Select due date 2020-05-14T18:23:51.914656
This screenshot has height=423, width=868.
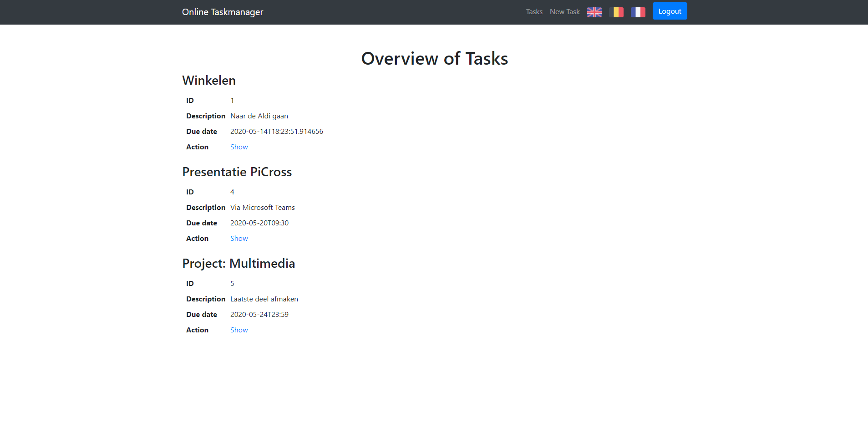click(x=277, y=132)
